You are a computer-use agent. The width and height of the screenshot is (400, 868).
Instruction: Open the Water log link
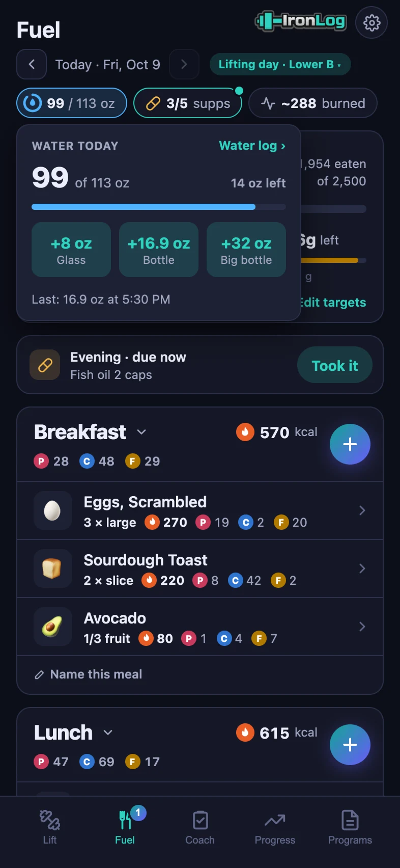tap(252, 146)
